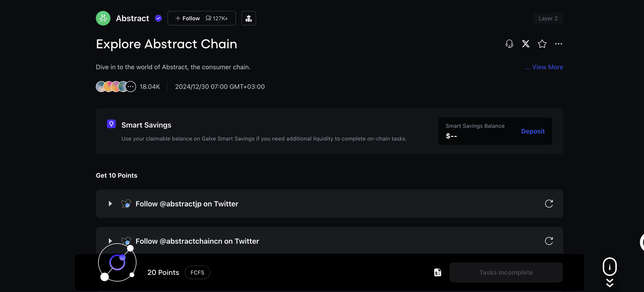This screenshot has height=292, width=644.
Task: Click the FCFS badge
Action: coord(197,272)
